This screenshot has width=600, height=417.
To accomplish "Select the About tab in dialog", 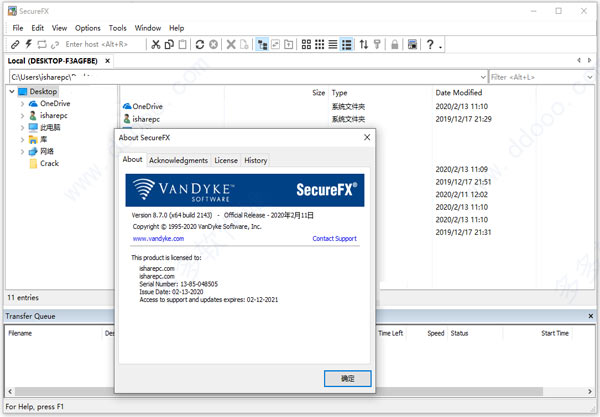I will [132, 159].
